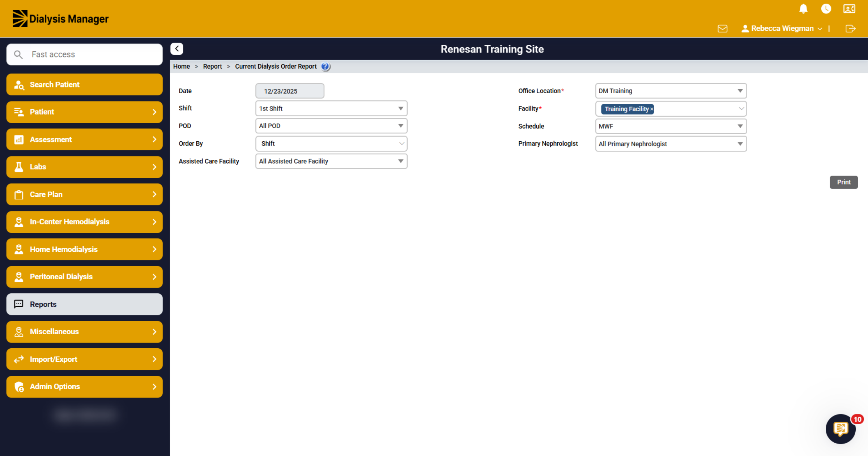Expand the Home Hemodialysis menu
The image size is (868, 456).
(84, 249)
